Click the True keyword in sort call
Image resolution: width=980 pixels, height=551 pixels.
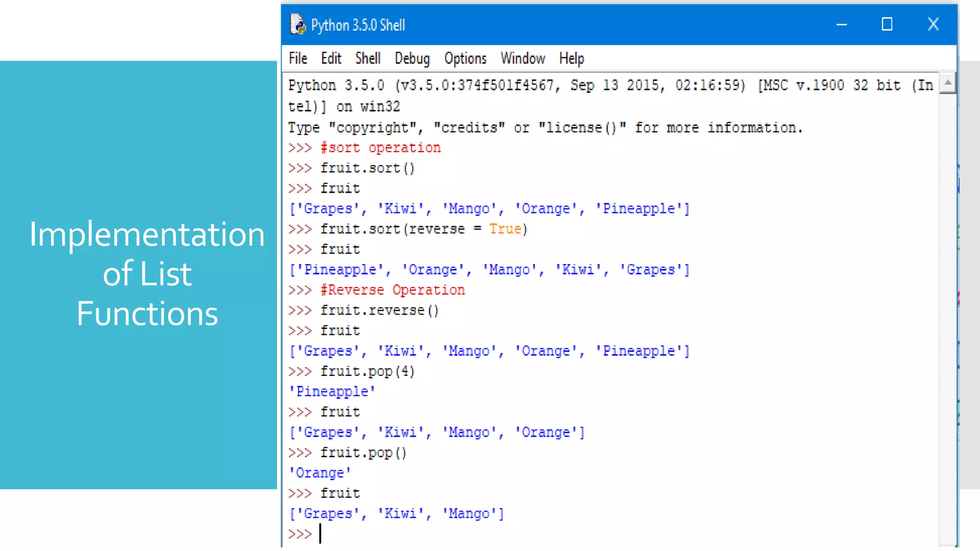(x=505, y=229)
